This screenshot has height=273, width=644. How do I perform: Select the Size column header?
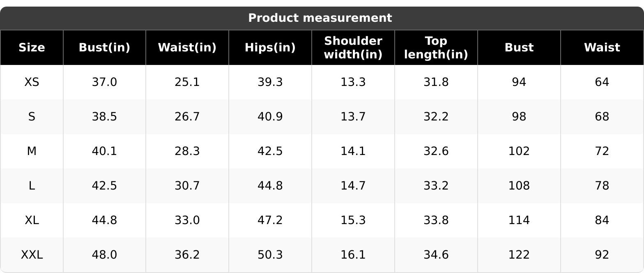point(32,48)
